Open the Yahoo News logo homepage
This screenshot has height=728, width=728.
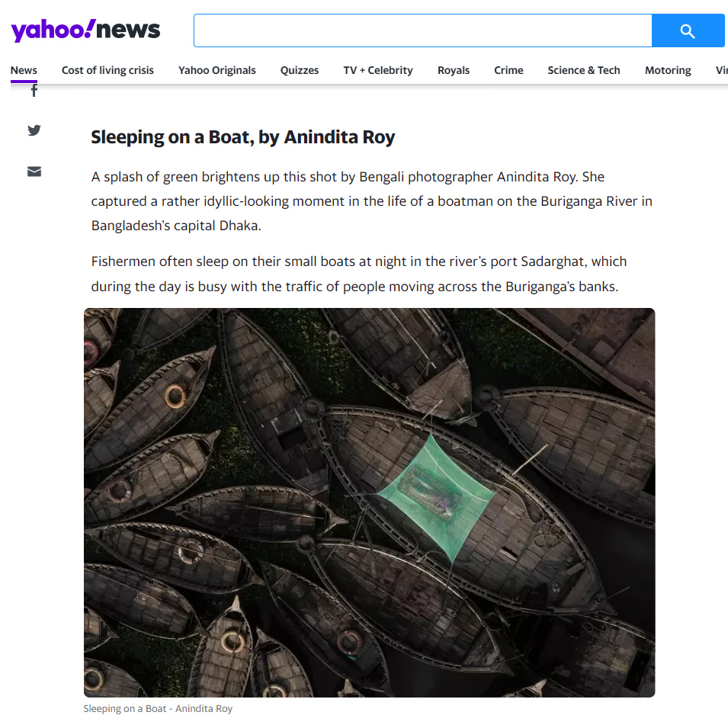click(x=85, y=30)
